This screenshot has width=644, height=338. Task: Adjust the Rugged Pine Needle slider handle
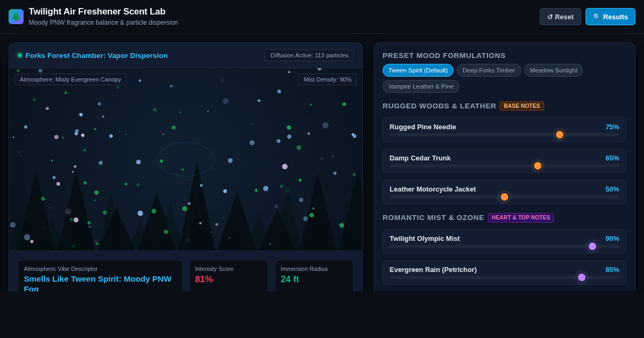(560, 135)
